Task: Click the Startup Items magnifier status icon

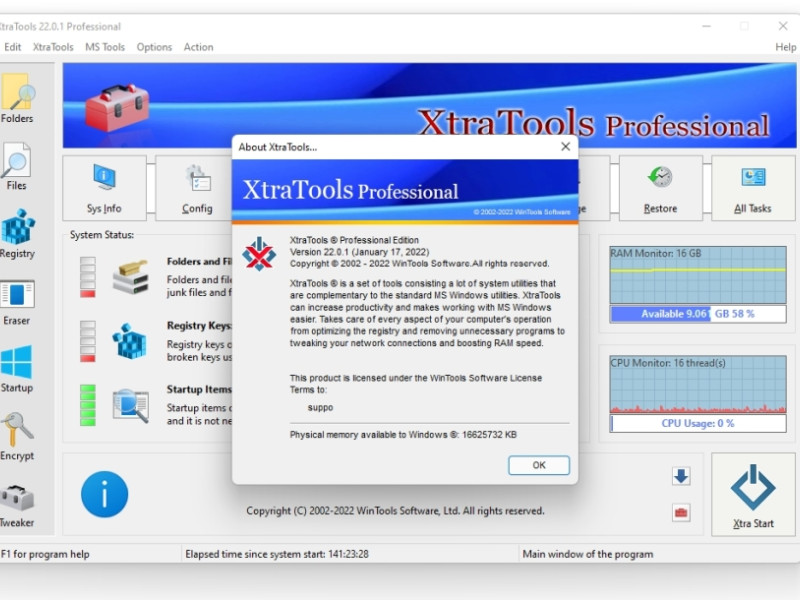Action: coord(131,406)
